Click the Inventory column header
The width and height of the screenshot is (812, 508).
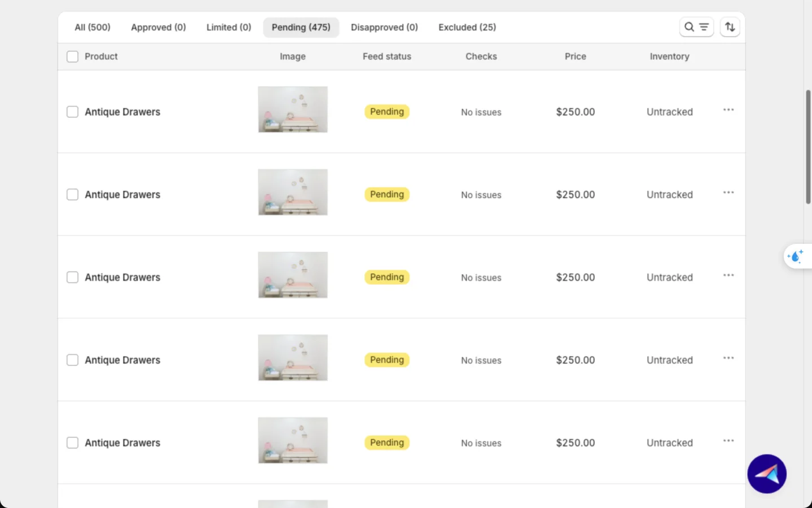(x=669, y=56)
